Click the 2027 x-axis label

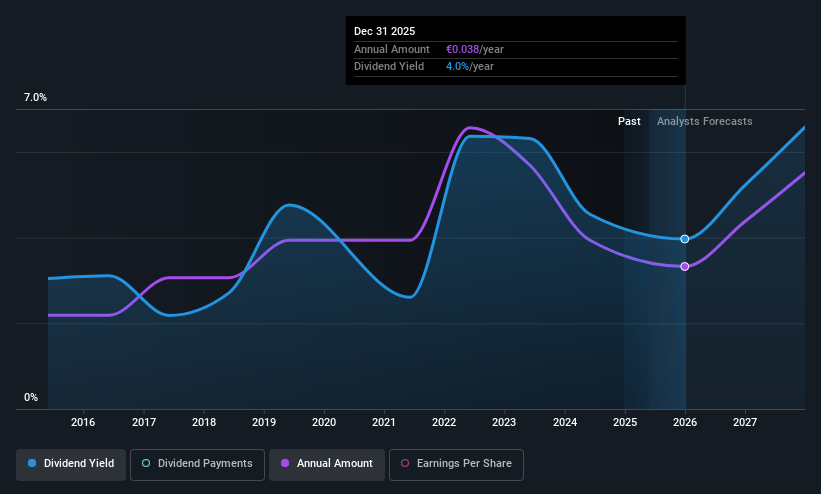pyautogui.click(x=745, y=422)
